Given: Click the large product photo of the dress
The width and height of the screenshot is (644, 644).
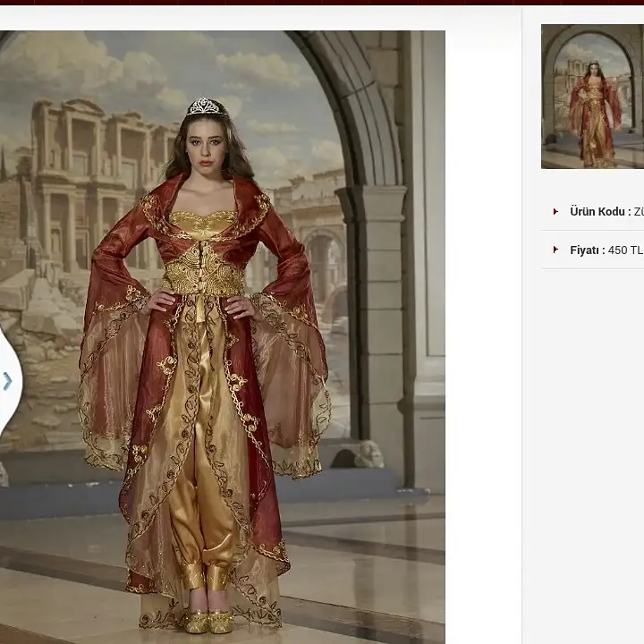Looking at the screenshot, I should click(222, 337).
